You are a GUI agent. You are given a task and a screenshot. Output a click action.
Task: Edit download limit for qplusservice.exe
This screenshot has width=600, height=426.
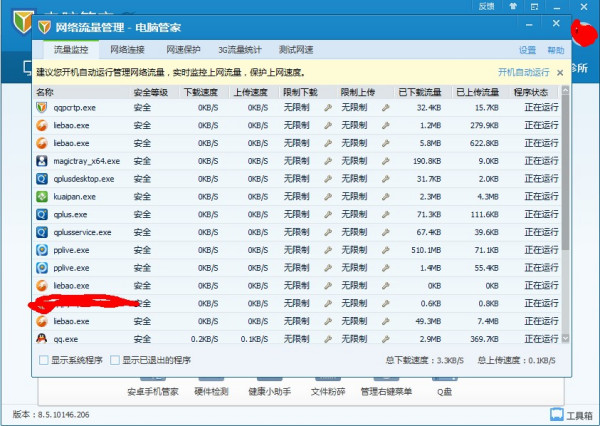328,232
